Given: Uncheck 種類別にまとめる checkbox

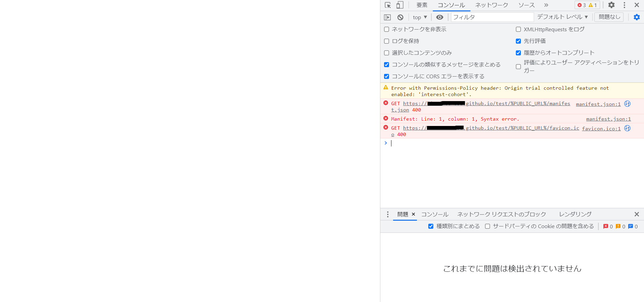Looking at the screenshot, I should pos(431,226).
